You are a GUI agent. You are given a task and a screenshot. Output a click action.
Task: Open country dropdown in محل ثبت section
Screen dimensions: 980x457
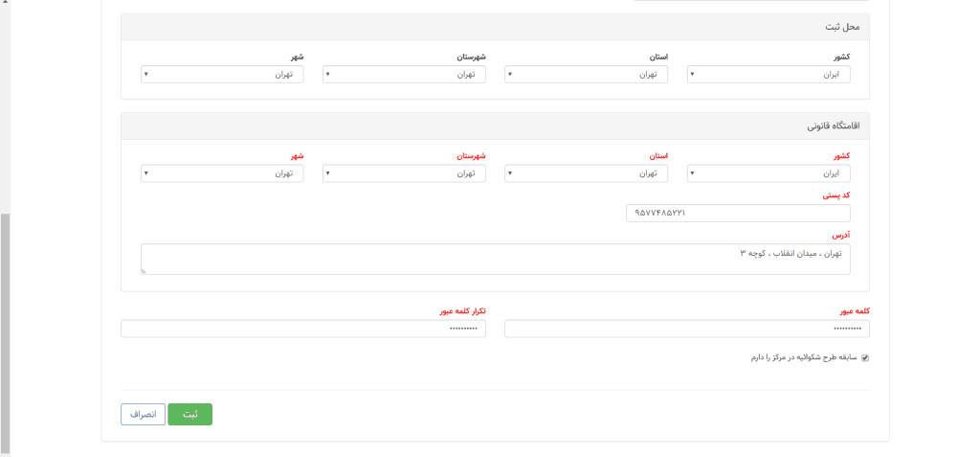768,74
